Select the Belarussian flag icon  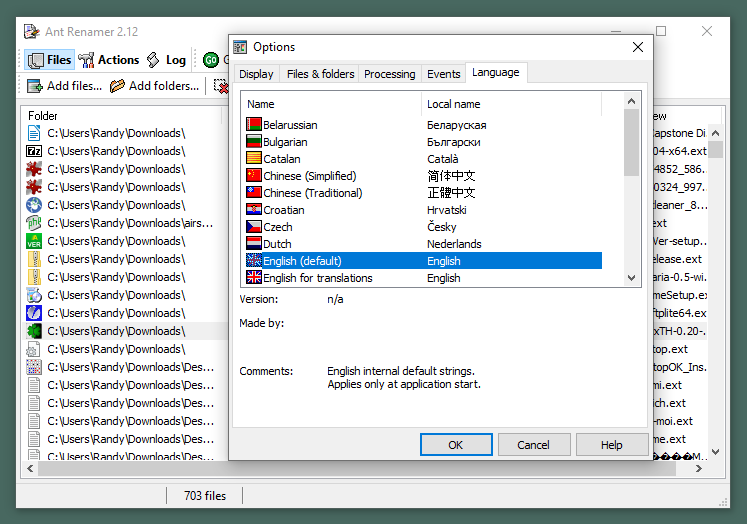pos(253,124)
